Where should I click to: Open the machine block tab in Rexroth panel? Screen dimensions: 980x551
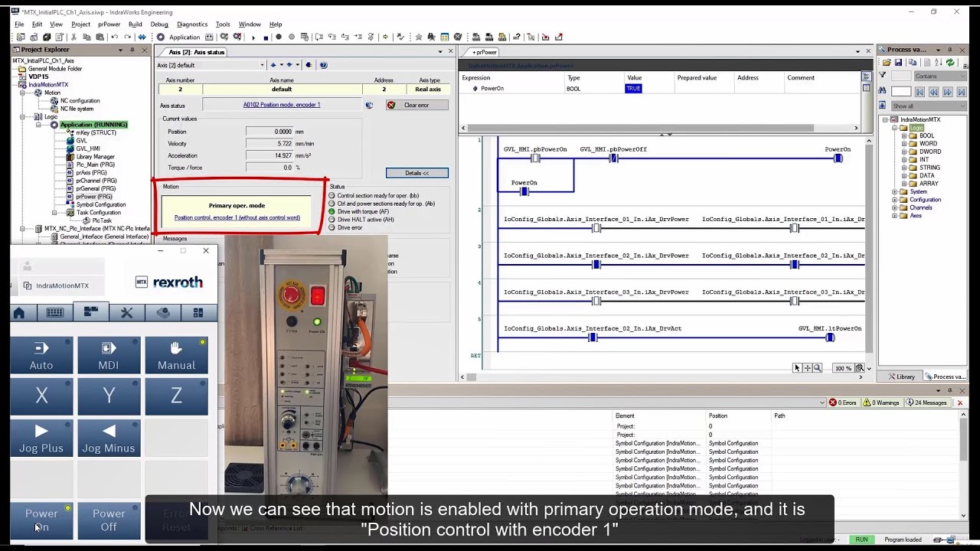coord(163,312)
